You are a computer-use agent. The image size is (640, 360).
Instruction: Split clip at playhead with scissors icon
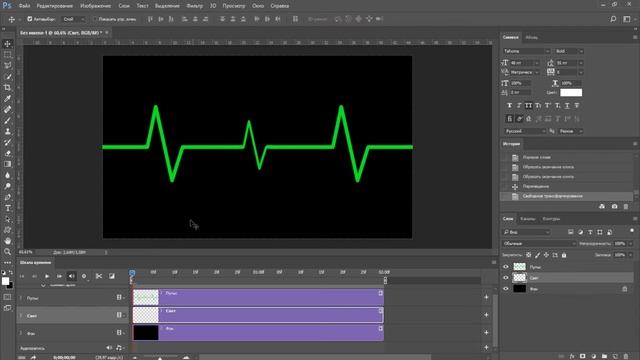[x=99, y=276]
